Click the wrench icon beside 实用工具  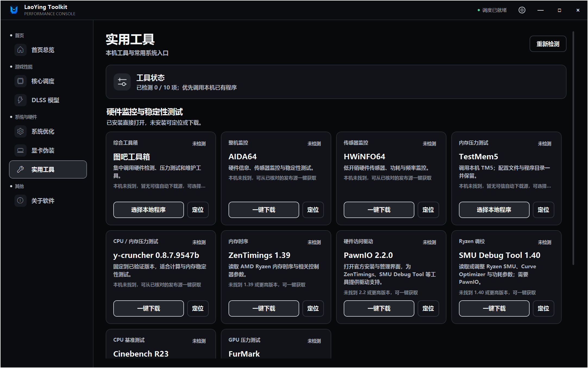(x=20, y=169)
